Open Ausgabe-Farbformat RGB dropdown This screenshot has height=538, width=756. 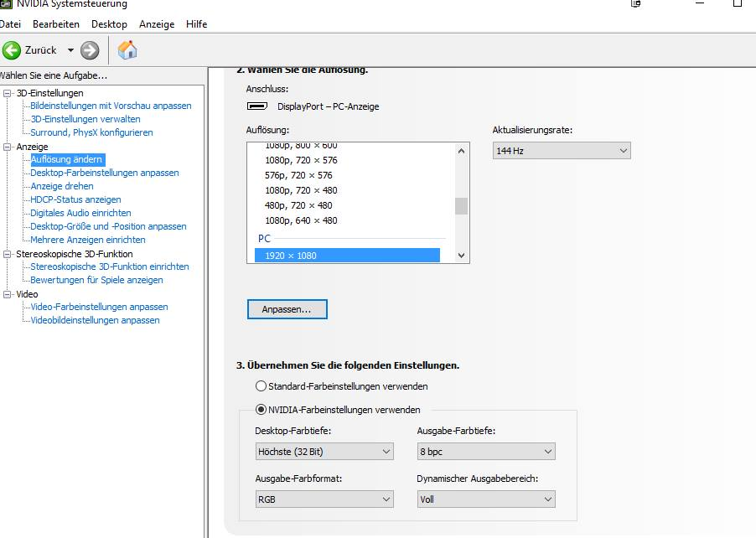pyautogui.click(x=324, y=499)
